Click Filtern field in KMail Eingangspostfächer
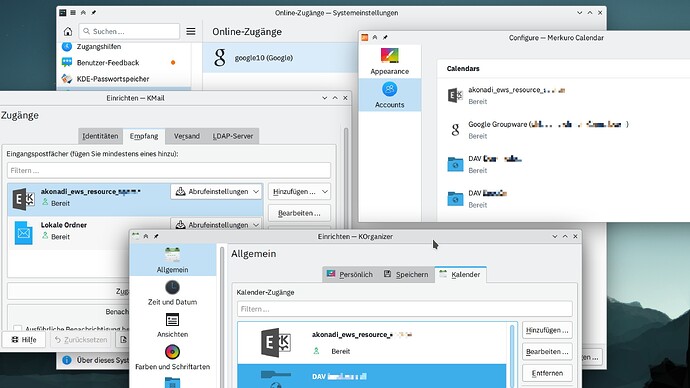The height and width of the screenshot is (388, 690). [169, 170]
